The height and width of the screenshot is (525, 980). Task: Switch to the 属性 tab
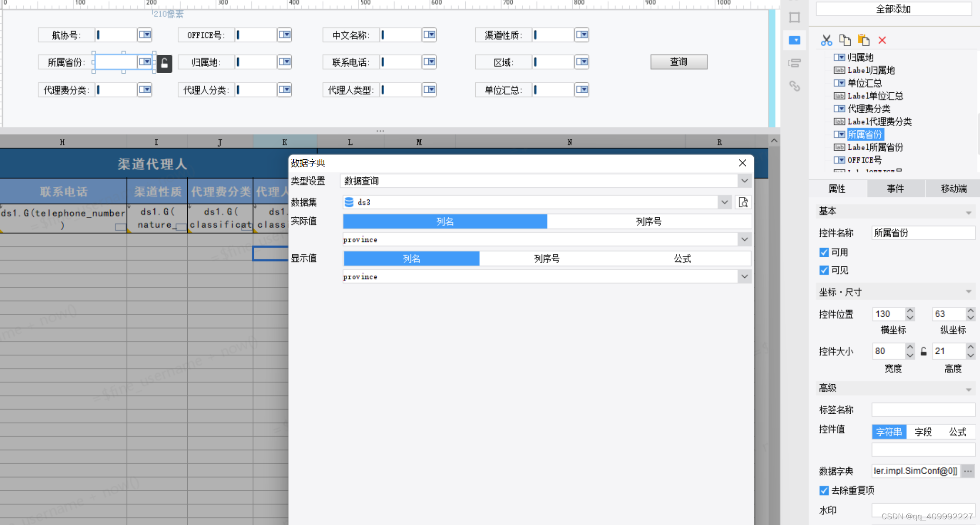(837, 189)
